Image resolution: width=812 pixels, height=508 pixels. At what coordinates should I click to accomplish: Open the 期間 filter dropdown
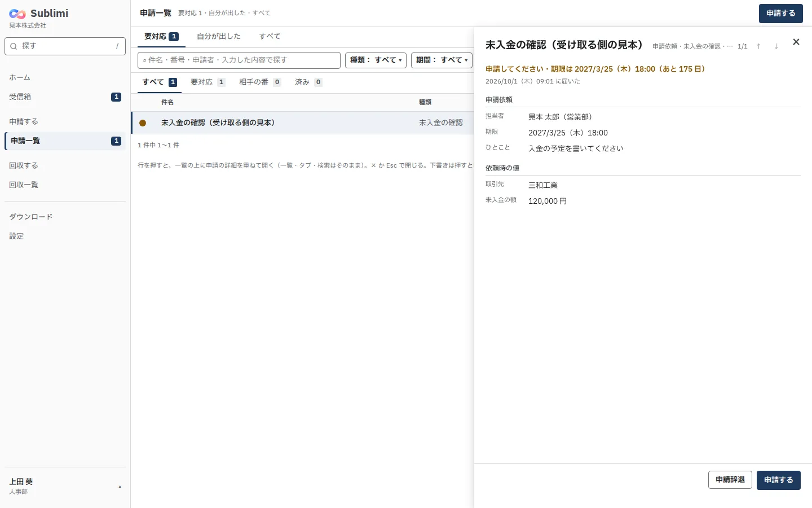pyautogui.click(x=442, y=60)
